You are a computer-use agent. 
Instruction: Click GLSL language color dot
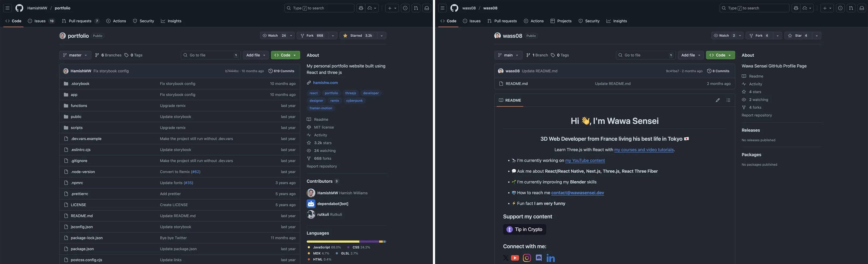(337, 253)
